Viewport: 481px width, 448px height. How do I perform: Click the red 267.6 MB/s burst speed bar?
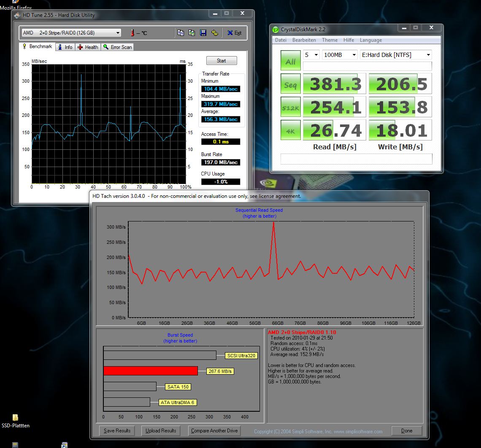pyautogui.click(x=150, y=371)
